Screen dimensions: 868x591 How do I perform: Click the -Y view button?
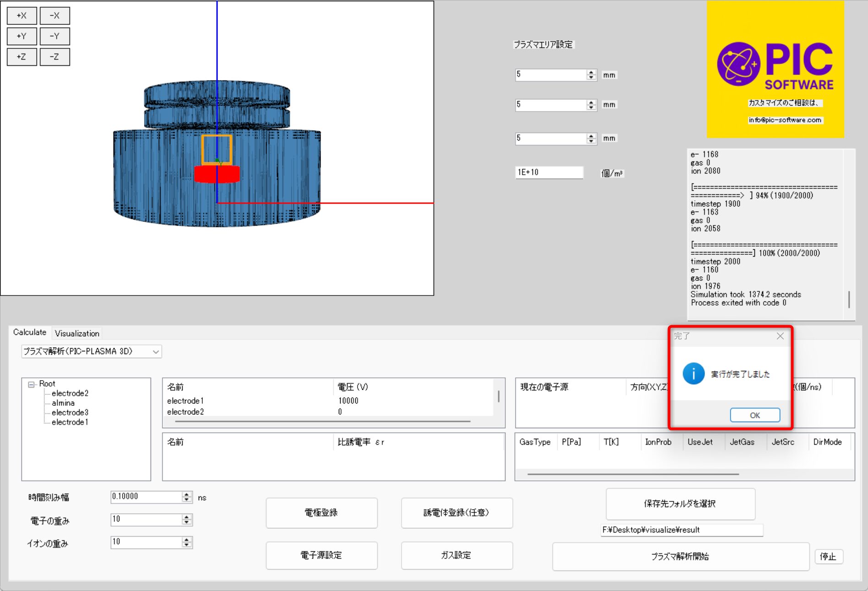click(54, 36)
